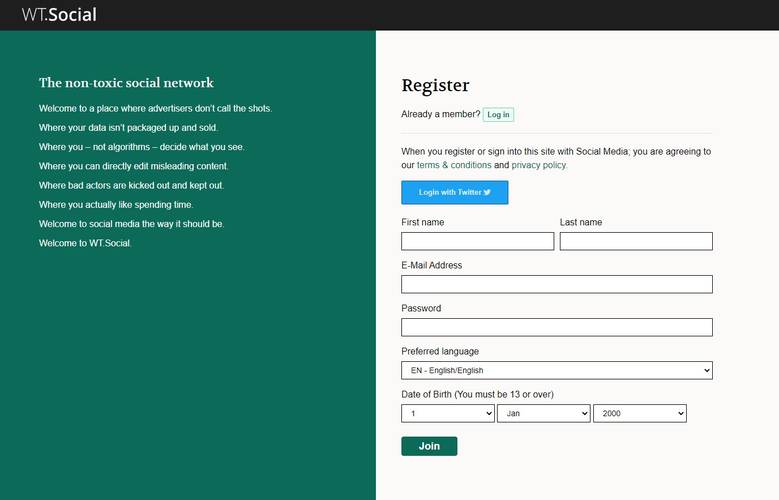The height and width of the screenshot is (500, 779).
Task: Click the E-Mail Address input
Action: tap(557, 284)
